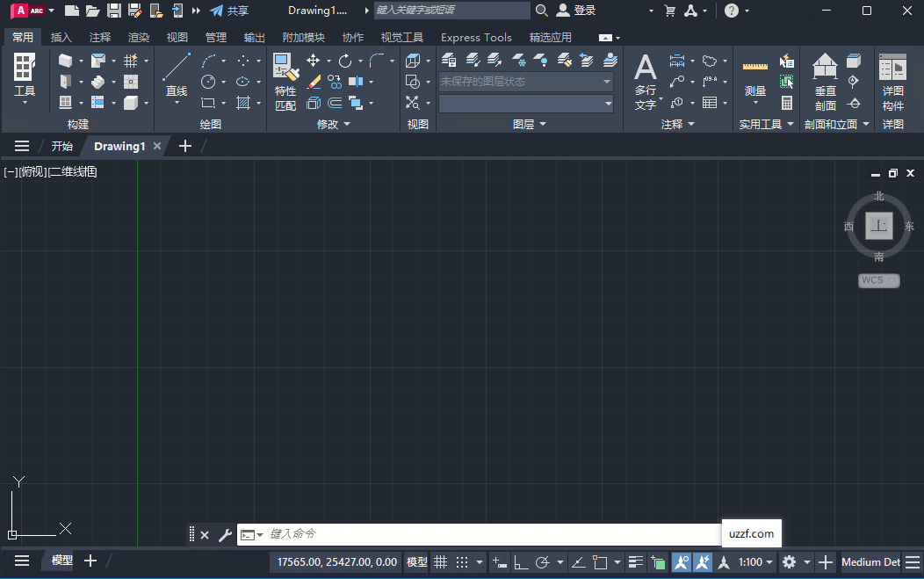Toggle ortho mode in status bar
This screenshot has width=924, height=579.
pos(521,562)
